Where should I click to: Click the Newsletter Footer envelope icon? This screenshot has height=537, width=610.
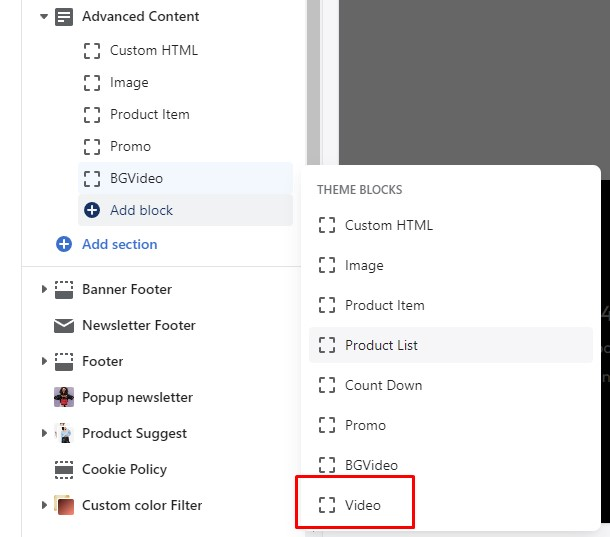(64, 325)
